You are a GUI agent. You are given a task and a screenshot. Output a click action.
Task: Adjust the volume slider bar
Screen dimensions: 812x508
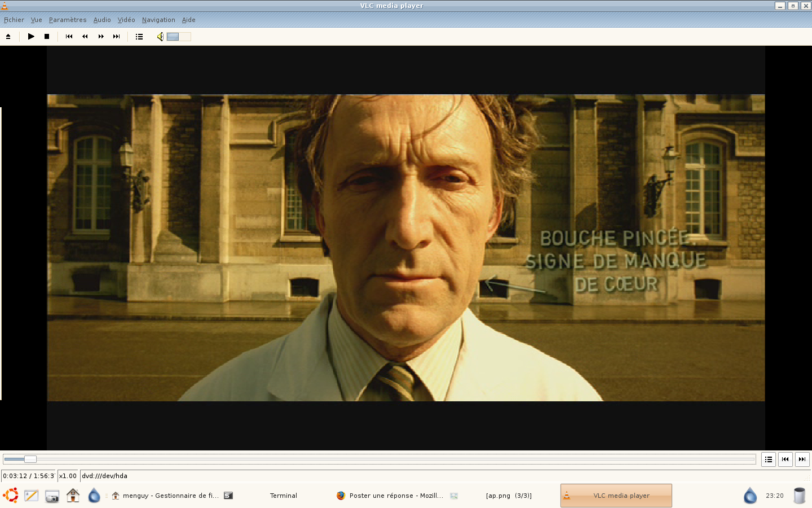point(179,37)
